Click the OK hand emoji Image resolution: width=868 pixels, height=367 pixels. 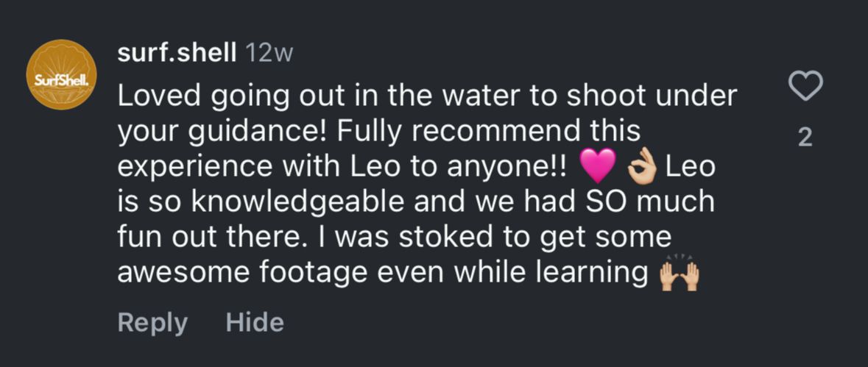click(x=641, y=168)
